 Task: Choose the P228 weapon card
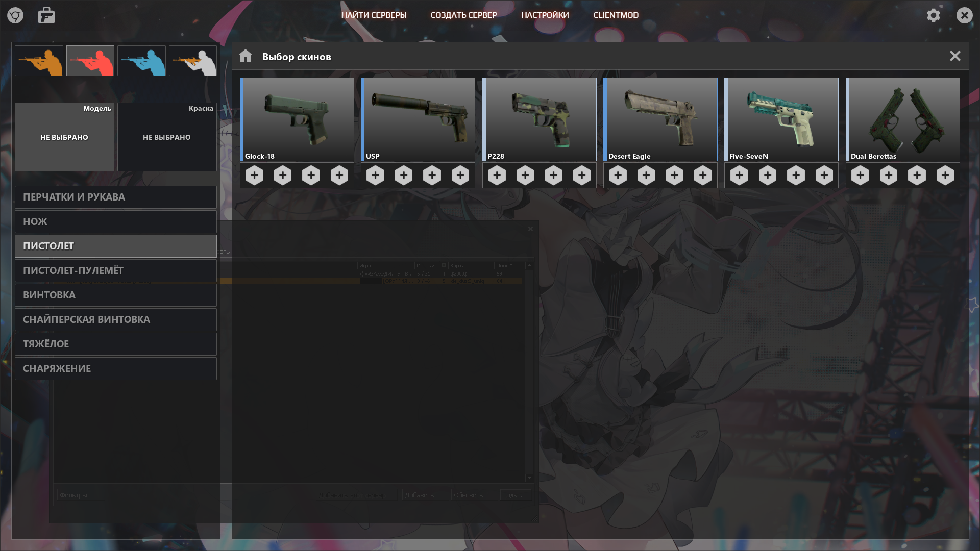pyautogui.click(x=540, y=119)
